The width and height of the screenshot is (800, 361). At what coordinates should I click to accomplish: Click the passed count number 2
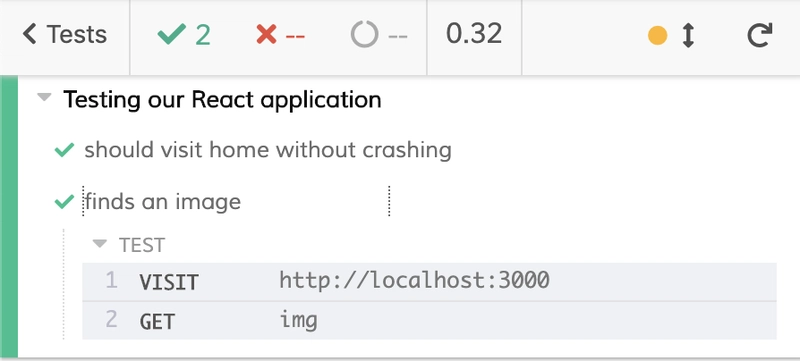(x=203, y=35)
